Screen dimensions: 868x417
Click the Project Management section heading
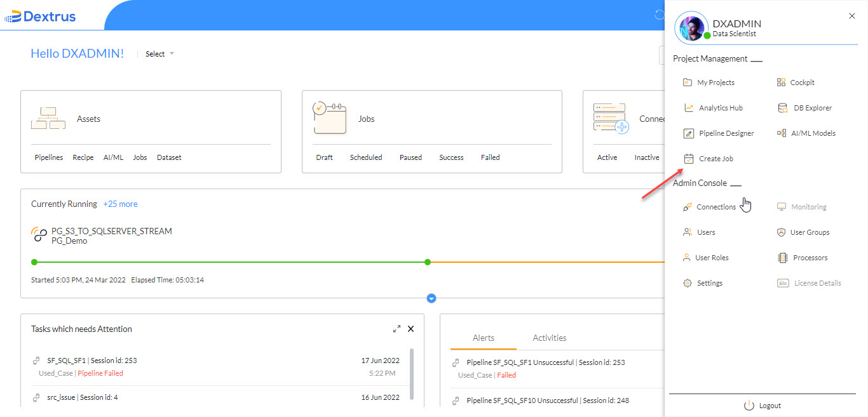[x=710, y=58]
